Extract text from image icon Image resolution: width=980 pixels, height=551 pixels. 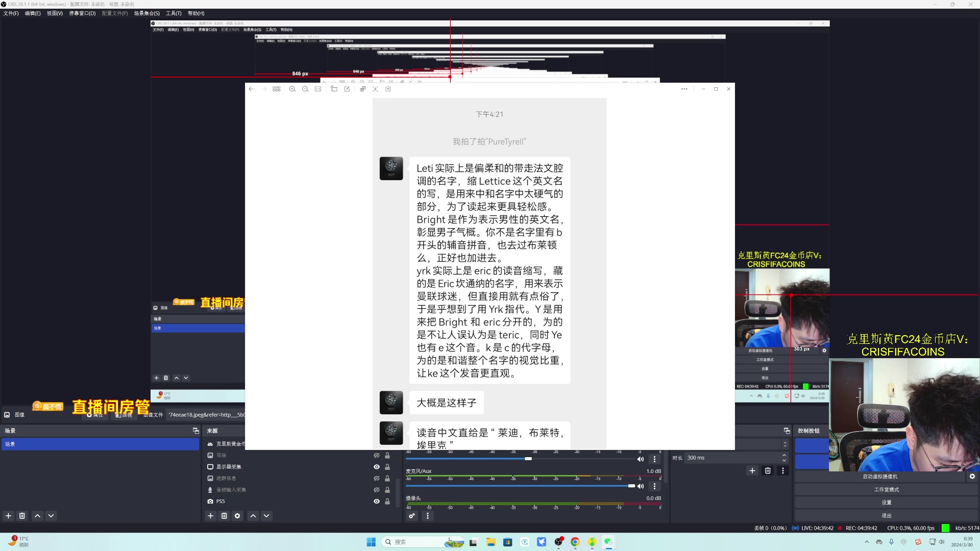tap(375, 89)
